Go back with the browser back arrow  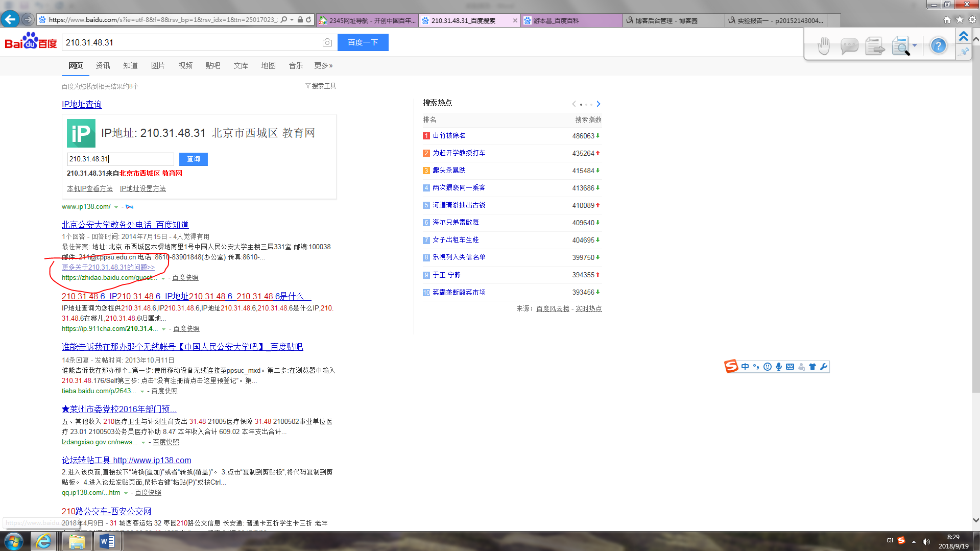point(10,19)
